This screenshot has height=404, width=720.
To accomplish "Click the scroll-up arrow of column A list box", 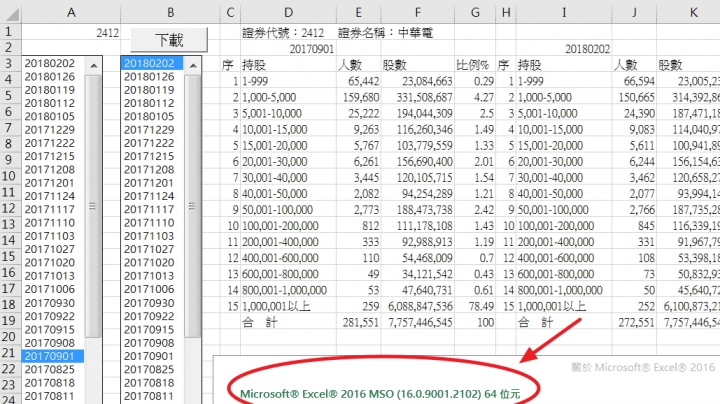I will [94, 66].
